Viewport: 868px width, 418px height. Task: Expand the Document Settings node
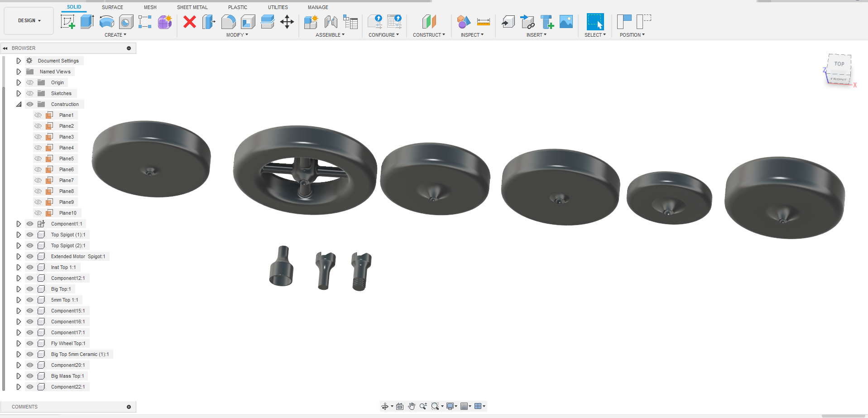[x=19, y=61]
